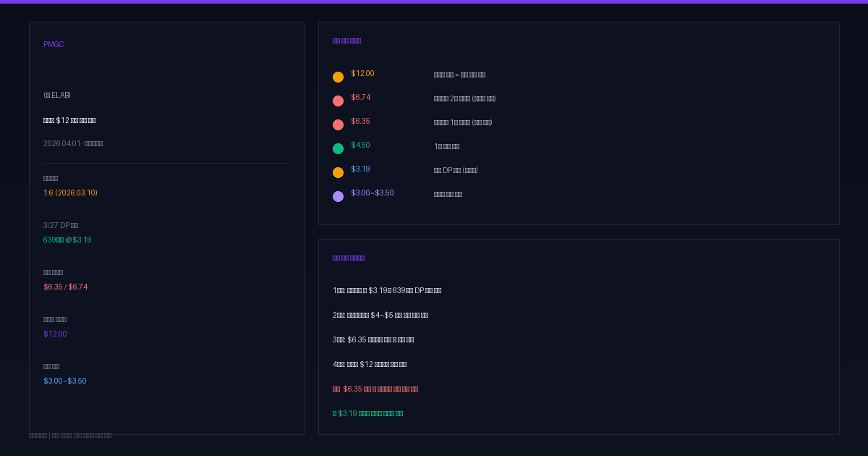Click the date text "2026.04.01"
Viewport: 868px width, 456px height.
click(x=61, y=144)
